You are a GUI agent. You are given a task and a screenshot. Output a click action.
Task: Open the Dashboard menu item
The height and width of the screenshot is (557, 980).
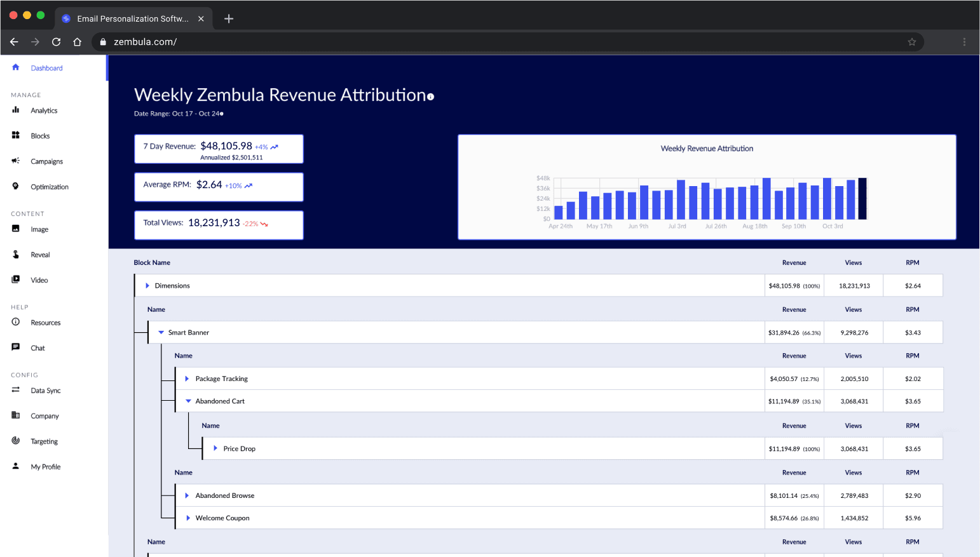point(46,68)
